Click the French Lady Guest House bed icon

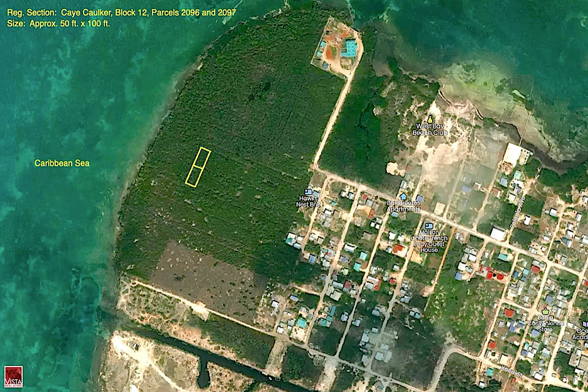click(429, 226)
